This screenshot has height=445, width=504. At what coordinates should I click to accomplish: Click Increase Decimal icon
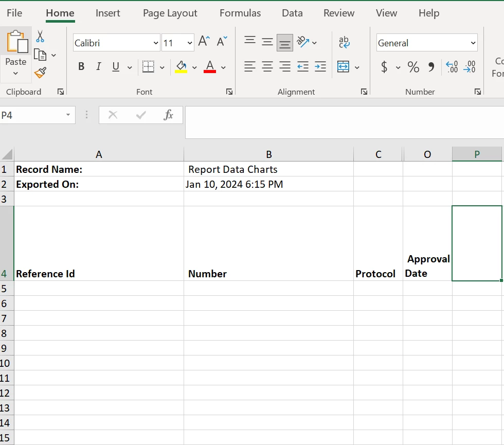[x=452, y=66]
